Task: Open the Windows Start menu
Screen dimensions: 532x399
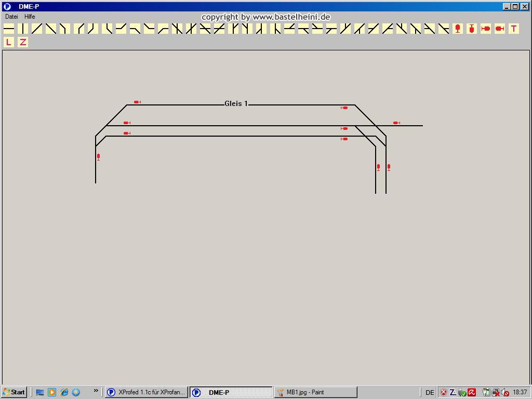Action: [14, 392]
